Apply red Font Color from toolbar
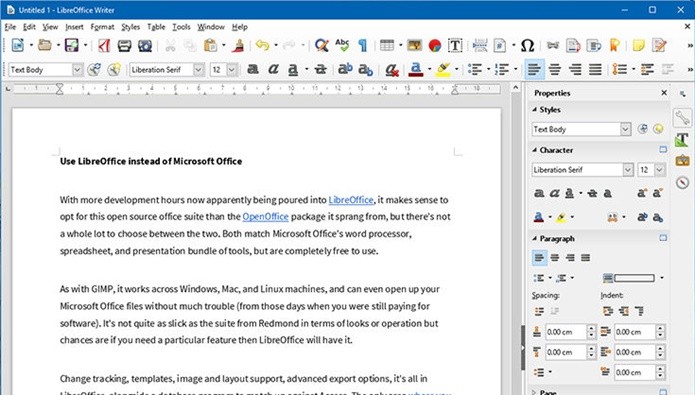Screen dimensions: 695x395 click(x=416, y=70)
